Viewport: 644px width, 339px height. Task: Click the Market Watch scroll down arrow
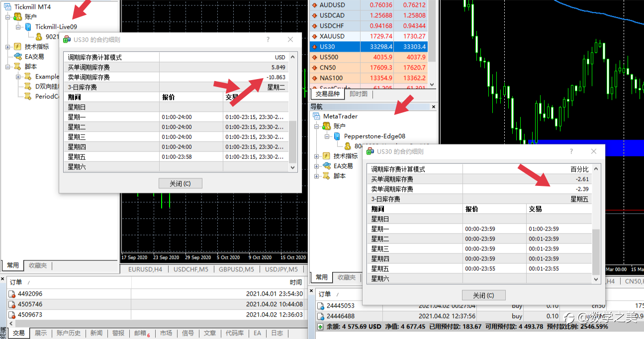pyautogui.click(x=432, y=85)
